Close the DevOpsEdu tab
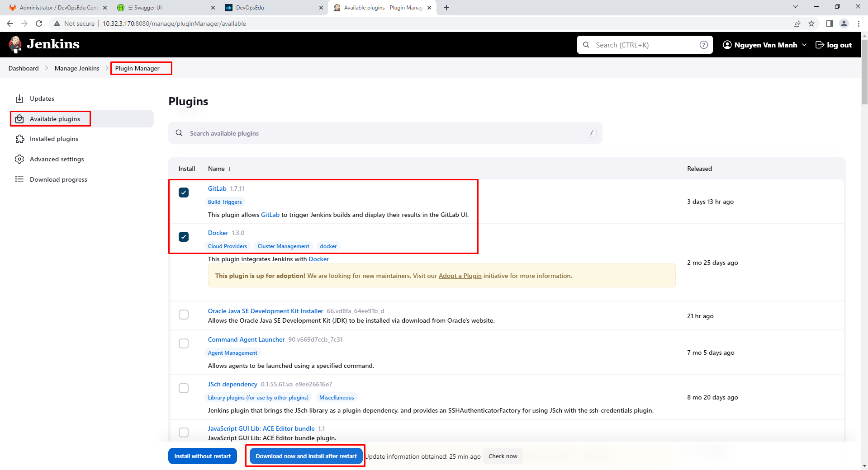Image resolution: width=868 pixels, height=470 pixels. 321,8
